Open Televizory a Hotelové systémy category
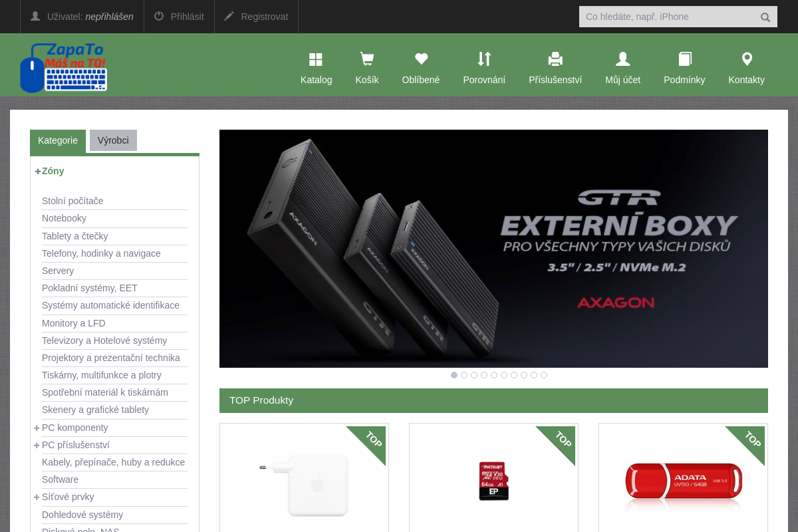Image resolution: width=798 pixels, height=532 pixels. tap(104, 340)
